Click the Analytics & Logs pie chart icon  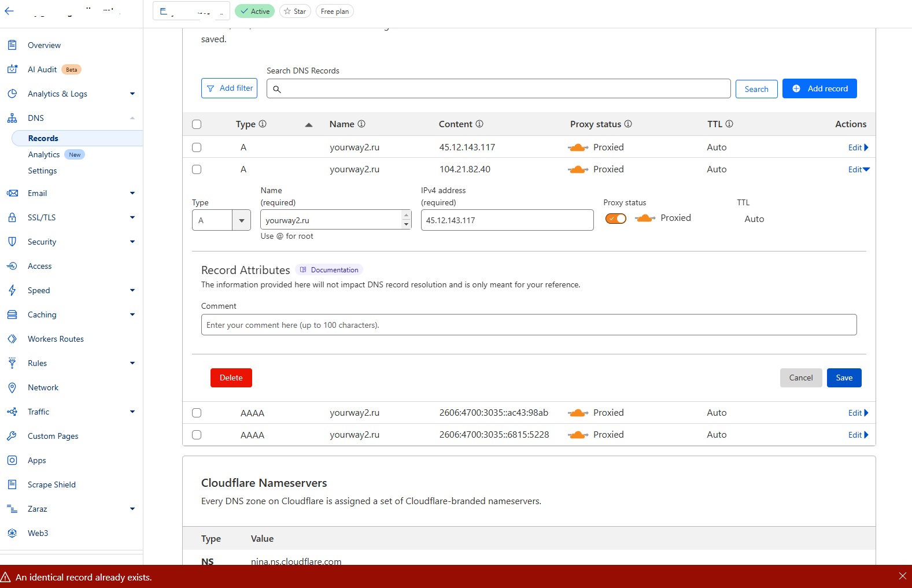(x=12, y=94)
